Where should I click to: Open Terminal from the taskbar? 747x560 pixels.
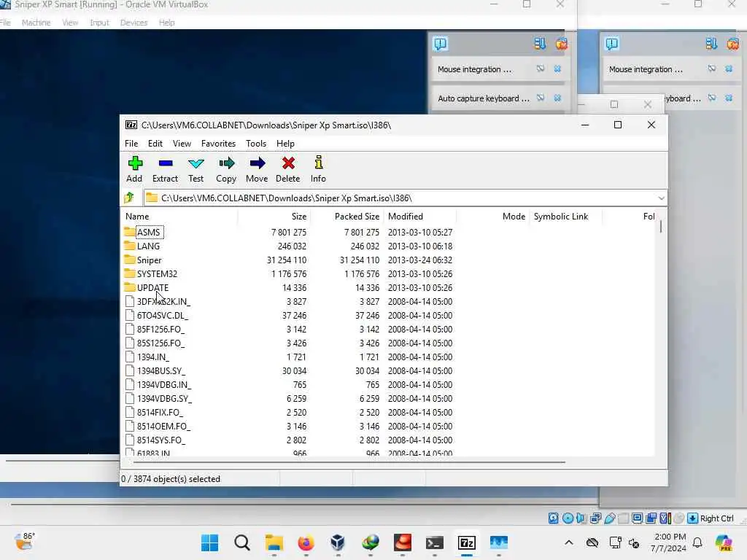pyautogui.click(x=435, y=542)
